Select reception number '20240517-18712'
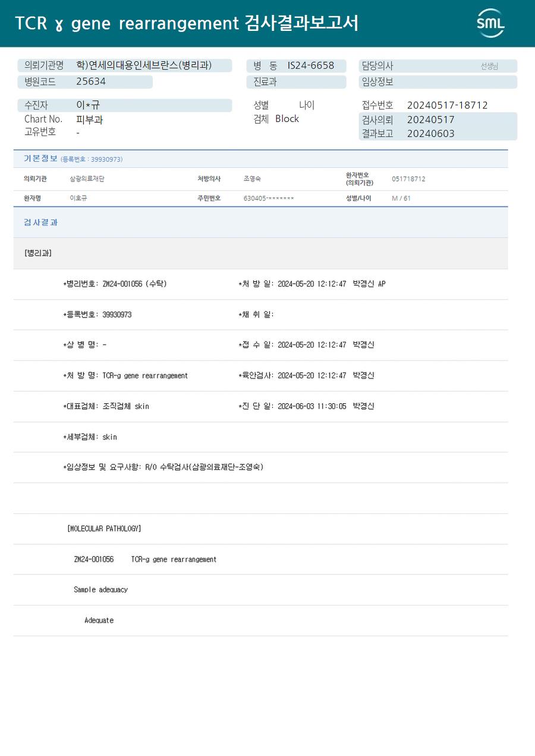535x756 pixels. click(448, 105)
